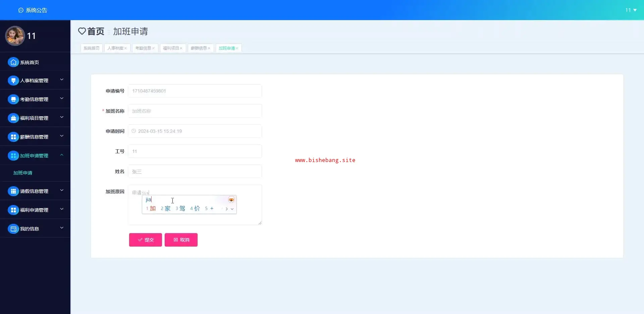Switch to the 系统首页 tab
Viewport: 644px width, 314px height.
pyautogui.click(x=92, y=48)
